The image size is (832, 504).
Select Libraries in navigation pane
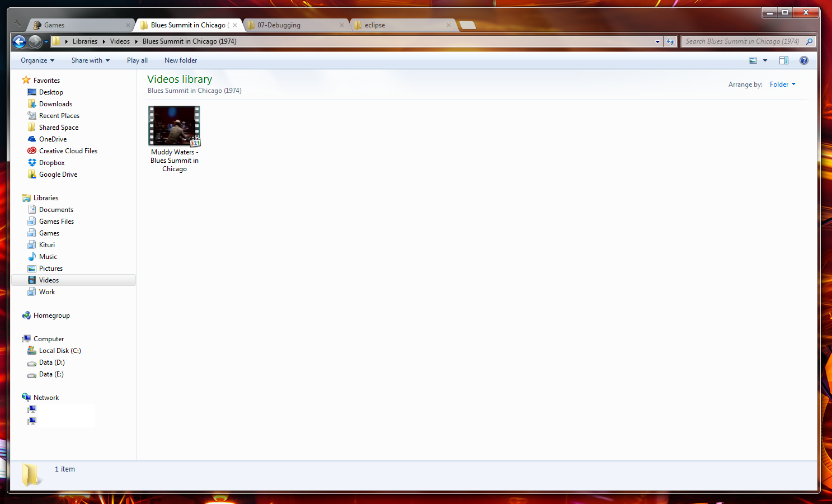(x=45, y=198)
